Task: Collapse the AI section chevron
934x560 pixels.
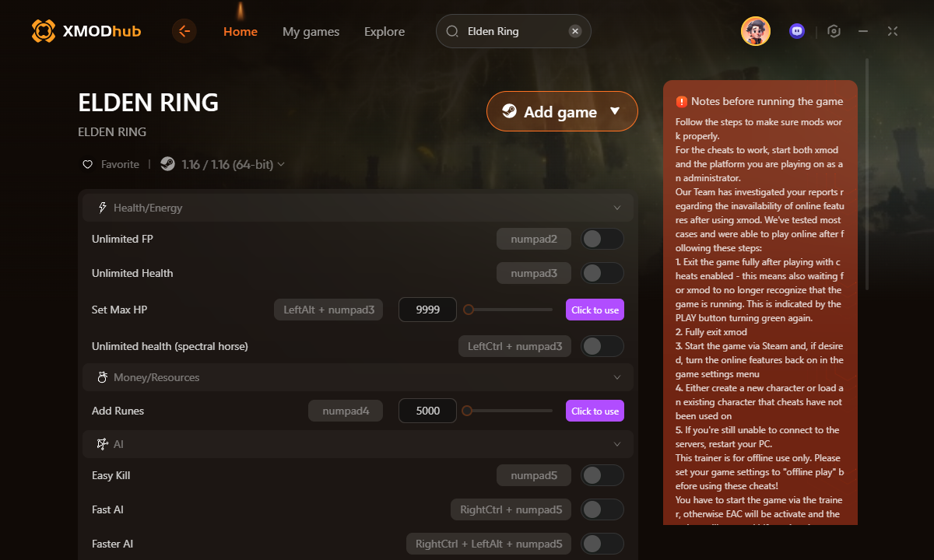Action: (x=617, y=444)
